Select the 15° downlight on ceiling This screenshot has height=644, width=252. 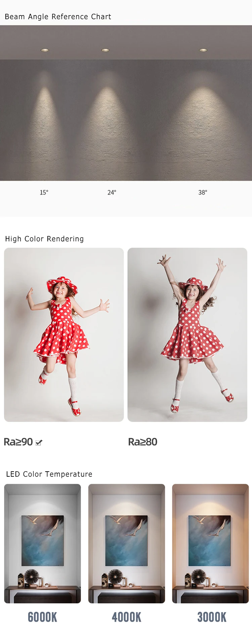45,50
